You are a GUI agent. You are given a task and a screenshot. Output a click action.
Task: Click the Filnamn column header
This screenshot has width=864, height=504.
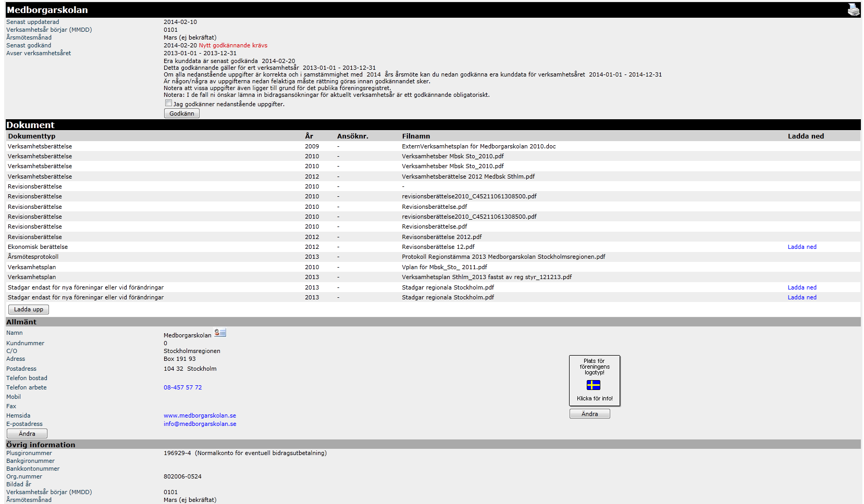click(x=416, y=136)
